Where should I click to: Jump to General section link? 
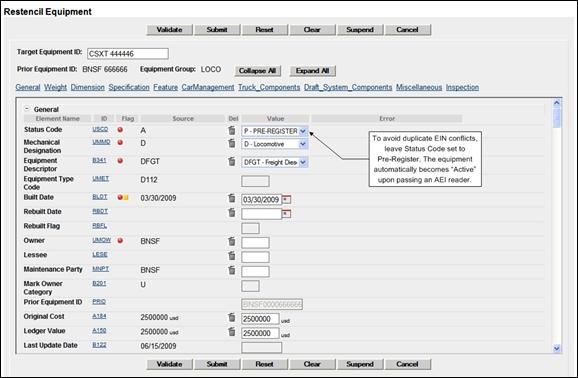(x=28, y=87)
